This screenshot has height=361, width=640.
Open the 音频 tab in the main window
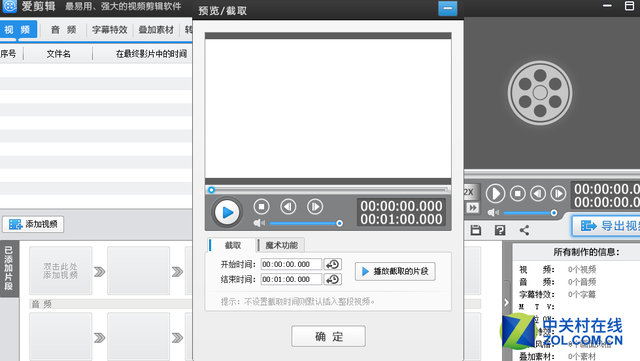click(x=63, y=30)
